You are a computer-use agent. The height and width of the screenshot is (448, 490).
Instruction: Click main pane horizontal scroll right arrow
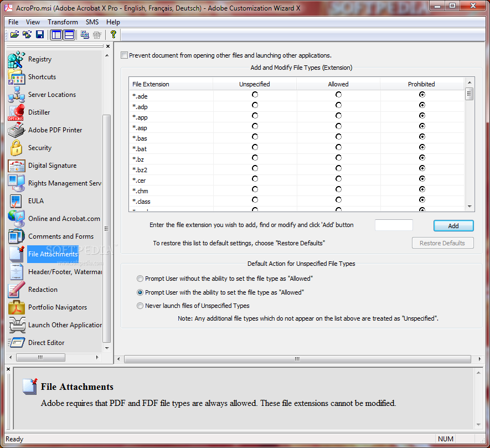479,359
